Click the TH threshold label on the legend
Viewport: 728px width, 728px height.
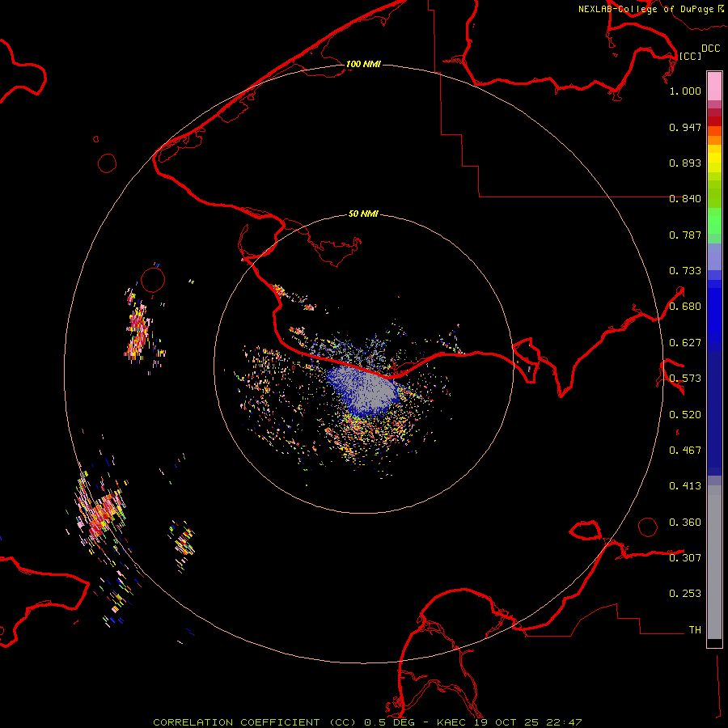pos(694,629)
